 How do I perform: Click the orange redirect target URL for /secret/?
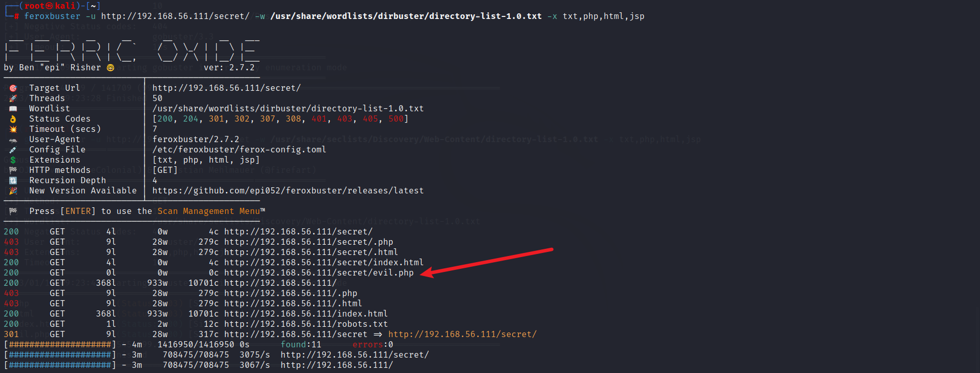pos(463,335)
